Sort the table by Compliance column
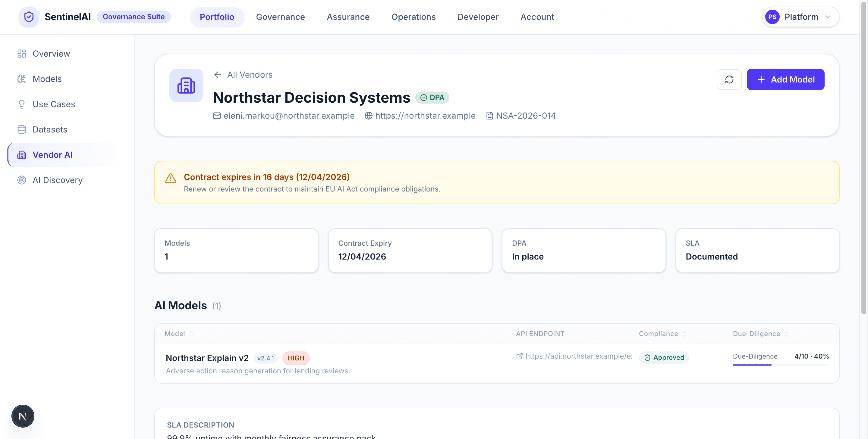Screen dimensions: 868x439 tap(662, 334)
